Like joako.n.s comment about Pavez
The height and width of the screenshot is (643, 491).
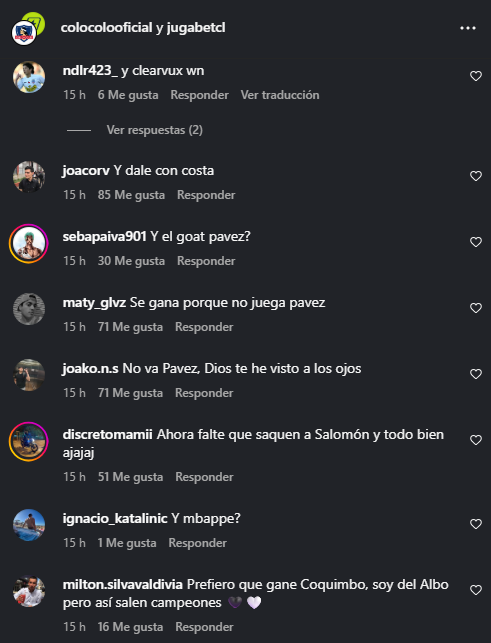click(476, 374)
